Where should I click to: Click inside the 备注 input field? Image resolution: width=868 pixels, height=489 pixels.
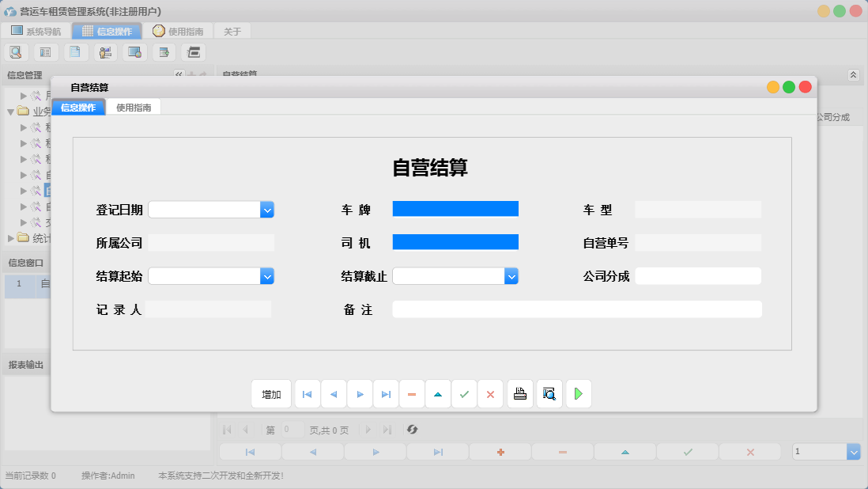576,309
